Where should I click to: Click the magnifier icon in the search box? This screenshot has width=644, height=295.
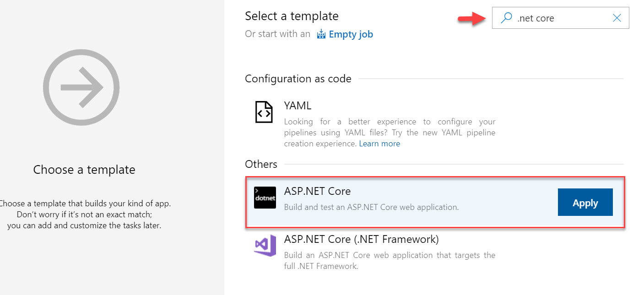pos(506,18)
